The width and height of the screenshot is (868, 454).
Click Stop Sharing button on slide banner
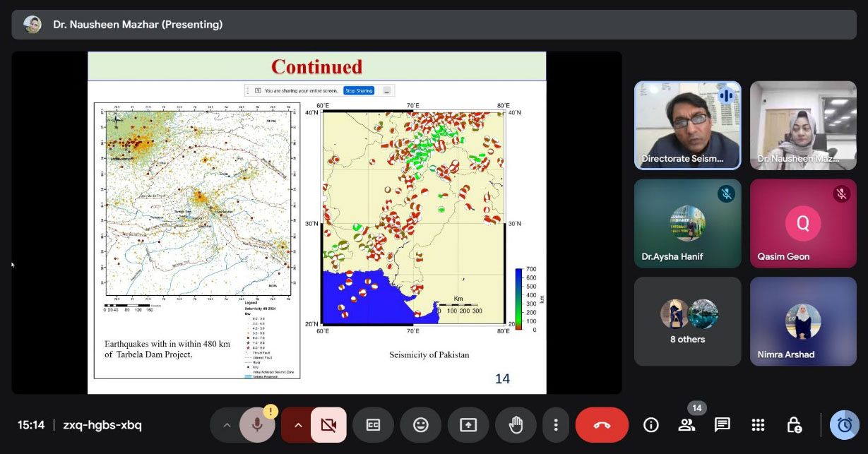(359, 90)
